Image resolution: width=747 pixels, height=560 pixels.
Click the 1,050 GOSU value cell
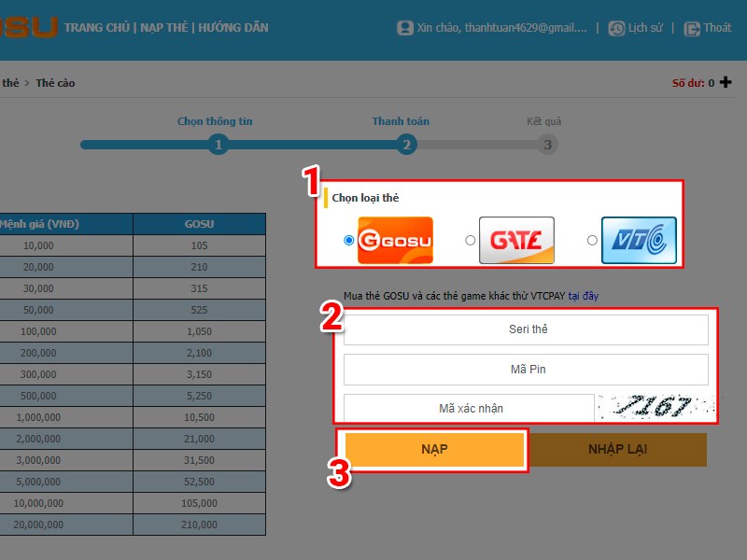199,331
